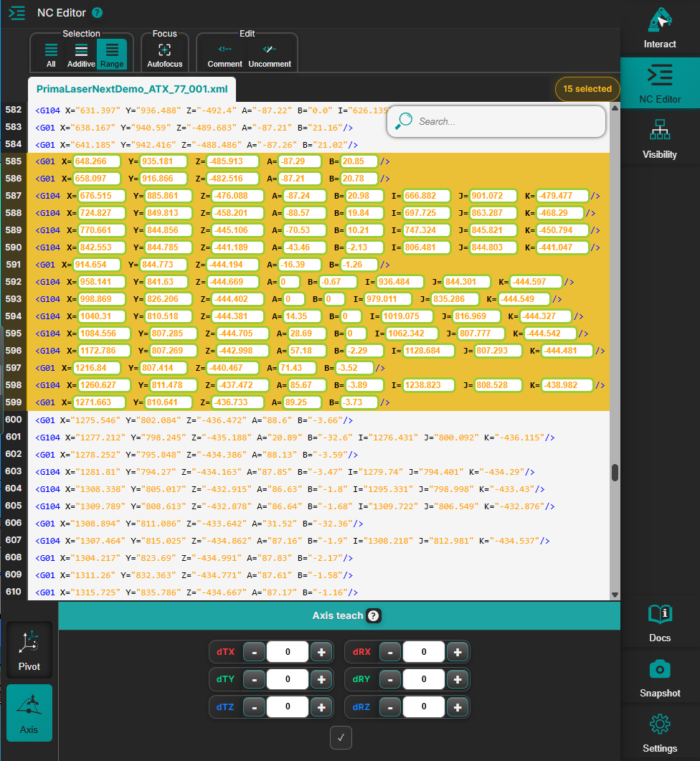Viewport: 700px width, 761px height.
Task: Edit K value -444.549 on line 593
Action: tap(524, 299)
